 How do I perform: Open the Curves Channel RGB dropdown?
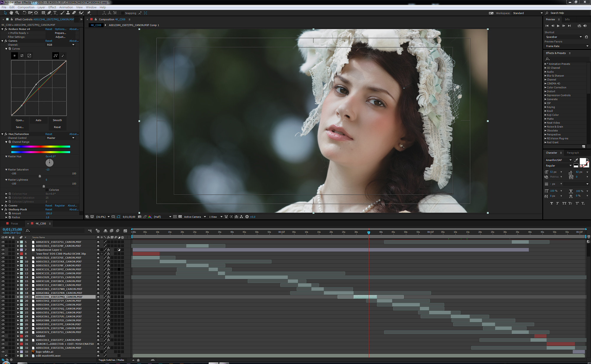(61, 45)
